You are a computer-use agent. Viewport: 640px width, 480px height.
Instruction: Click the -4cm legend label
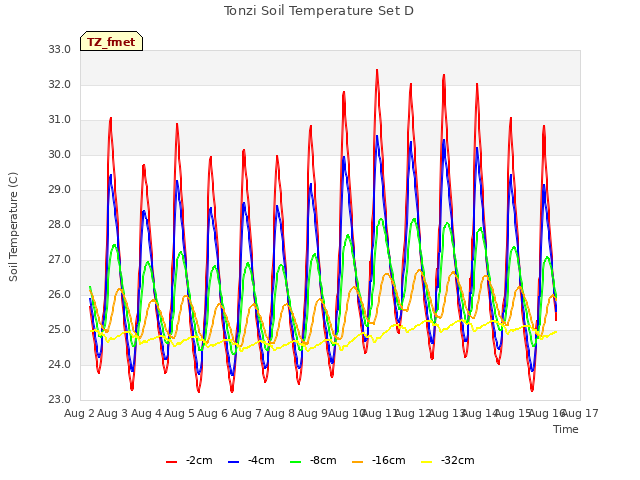pyautogui.click(x=261, y=460)
